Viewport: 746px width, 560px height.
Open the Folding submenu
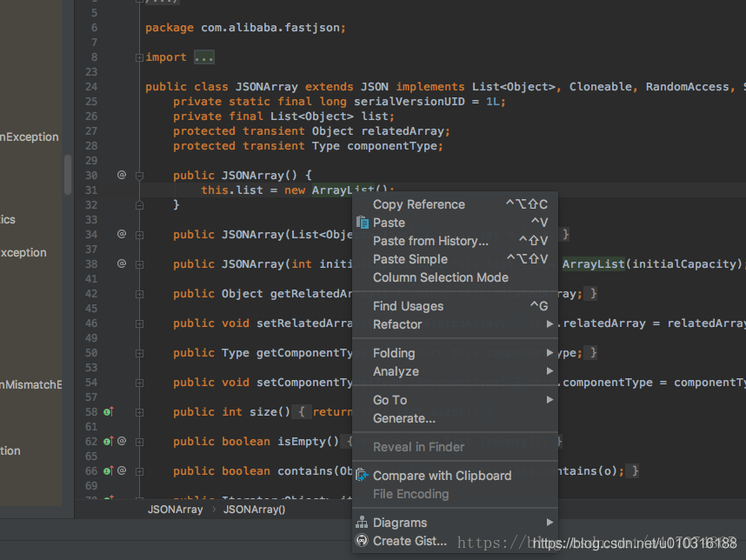click(455, 353)
